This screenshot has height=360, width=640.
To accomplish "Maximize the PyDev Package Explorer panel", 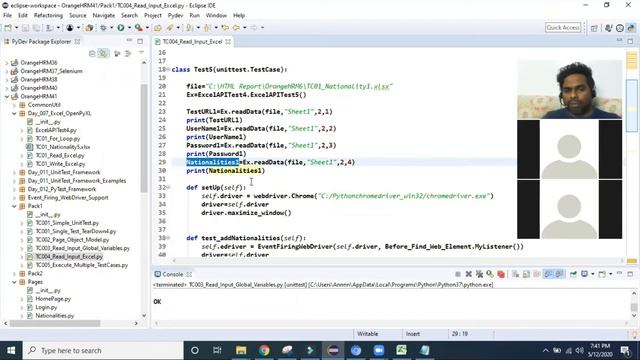I will pyautogui.click(x=140, y=41).
